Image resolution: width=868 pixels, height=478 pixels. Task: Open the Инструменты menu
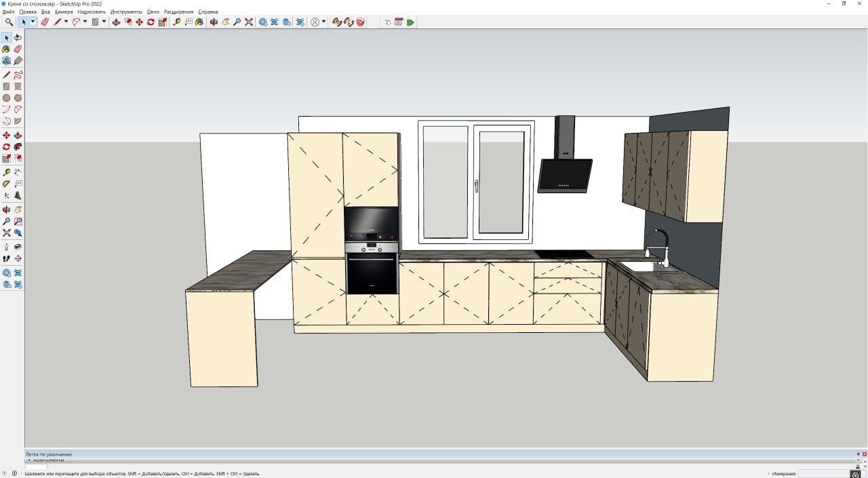(x=126, y=12)
